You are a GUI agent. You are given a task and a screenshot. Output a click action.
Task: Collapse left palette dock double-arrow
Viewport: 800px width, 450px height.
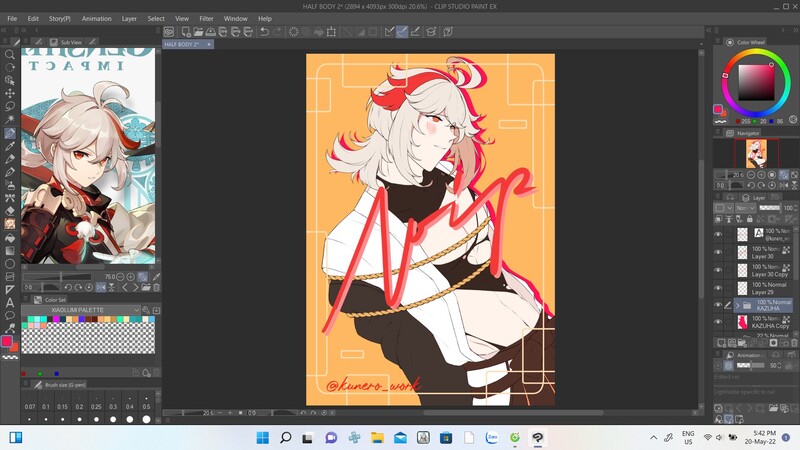[4, 31]
